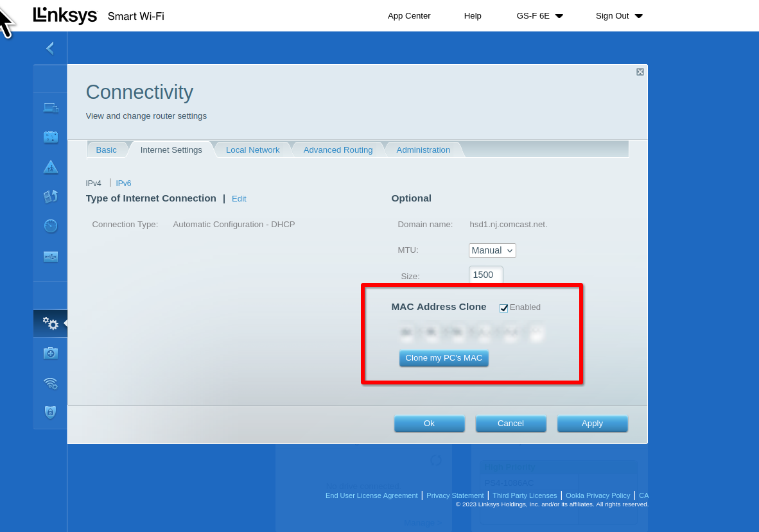The width and height of the screenshot is (759, 532).
Task: Open the Speed Test gauge icon
Action: pos(50,226)
